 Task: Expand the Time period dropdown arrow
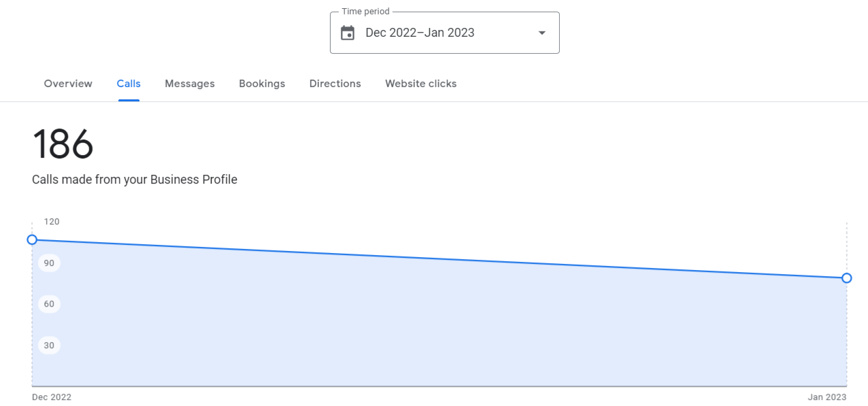coord(542,33)
